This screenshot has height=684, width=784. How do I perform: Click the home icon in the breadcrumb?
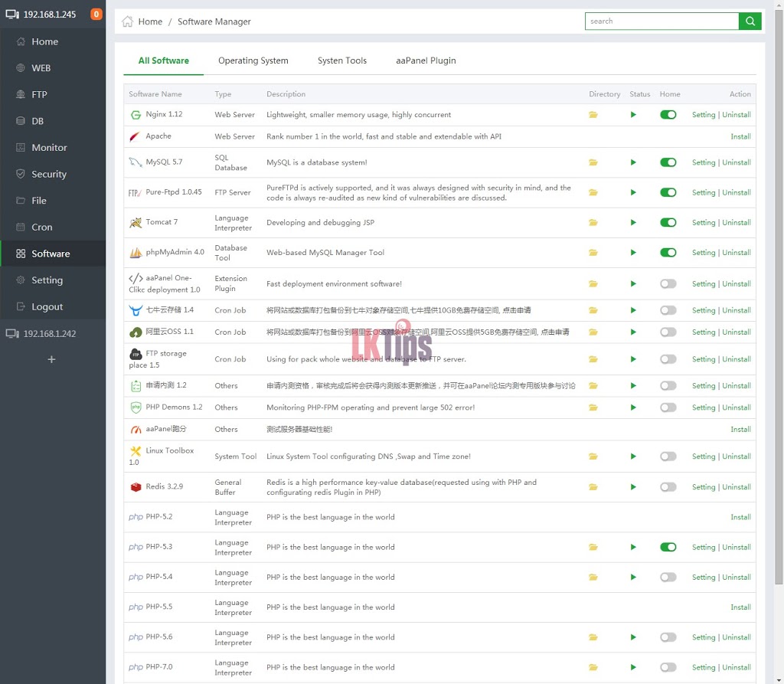128,21
